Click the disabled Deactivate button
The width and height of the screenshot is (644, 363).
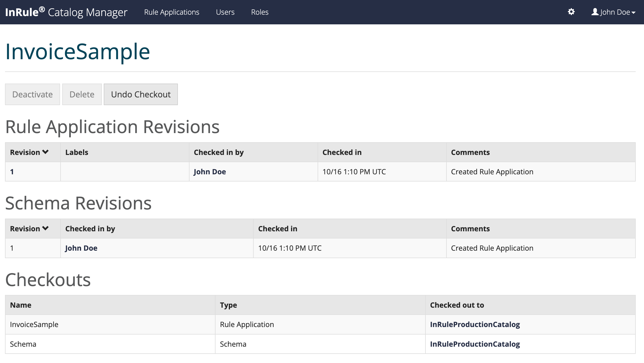[x=32, y=94]
